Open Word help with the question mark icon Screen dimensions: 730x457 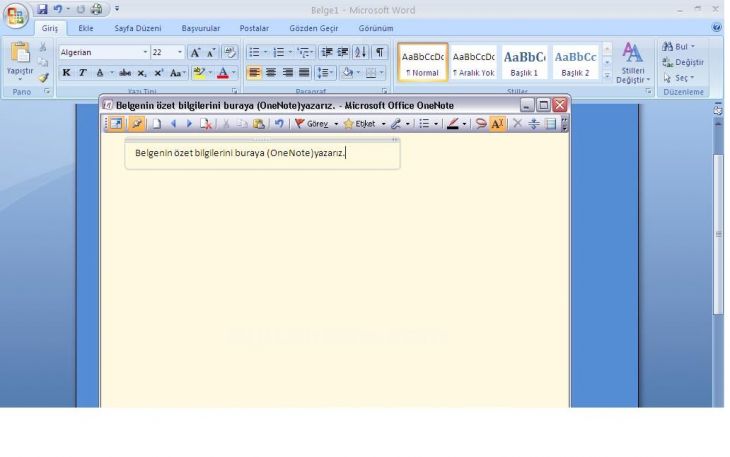717,27
